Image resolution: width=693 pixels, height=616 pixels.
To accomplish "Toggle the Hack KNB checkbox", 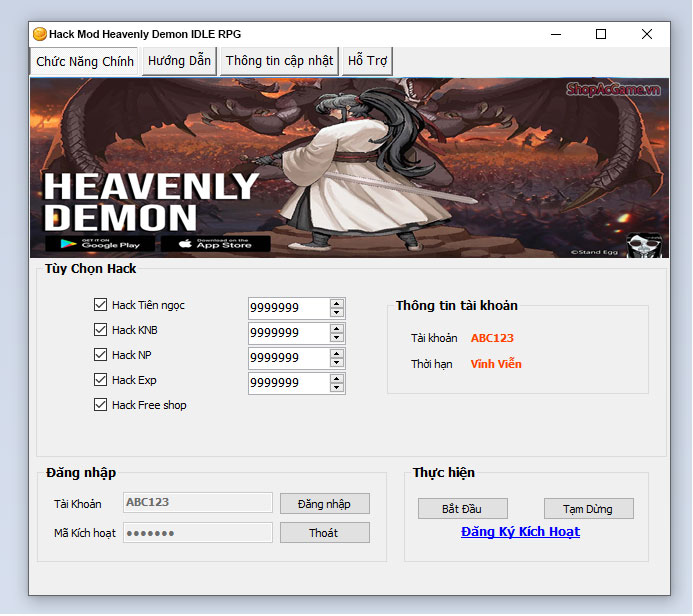I will [x=100, y=330].
